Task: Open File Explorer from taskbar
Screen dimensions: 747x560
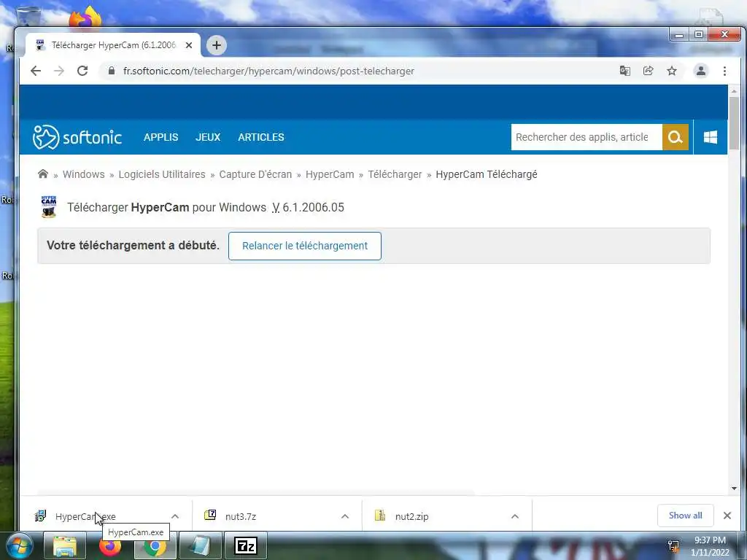Action: 65,545
